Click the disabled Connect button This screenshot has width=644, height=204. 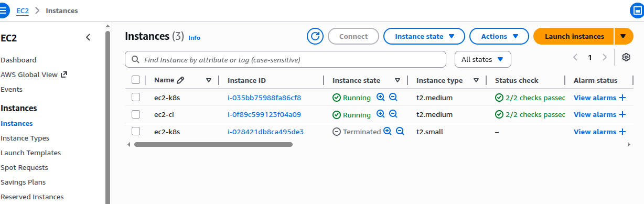(353, 36)
